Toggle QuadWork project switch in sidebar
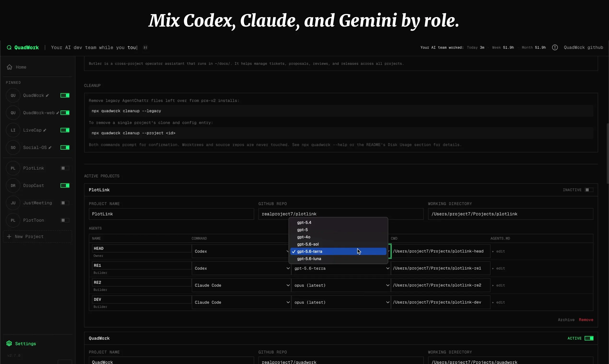 pos(65,95)
